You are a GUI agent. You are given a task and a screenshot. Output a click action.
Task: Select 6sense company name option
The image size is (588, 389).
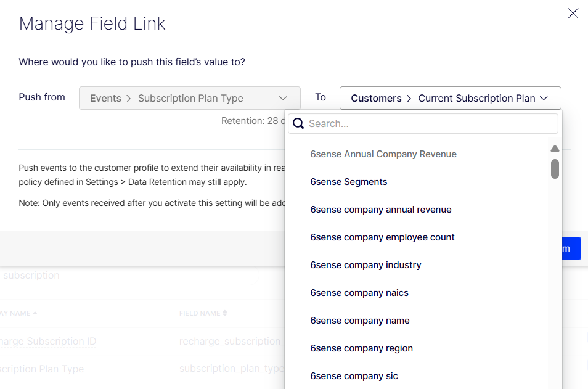point(360,321)
